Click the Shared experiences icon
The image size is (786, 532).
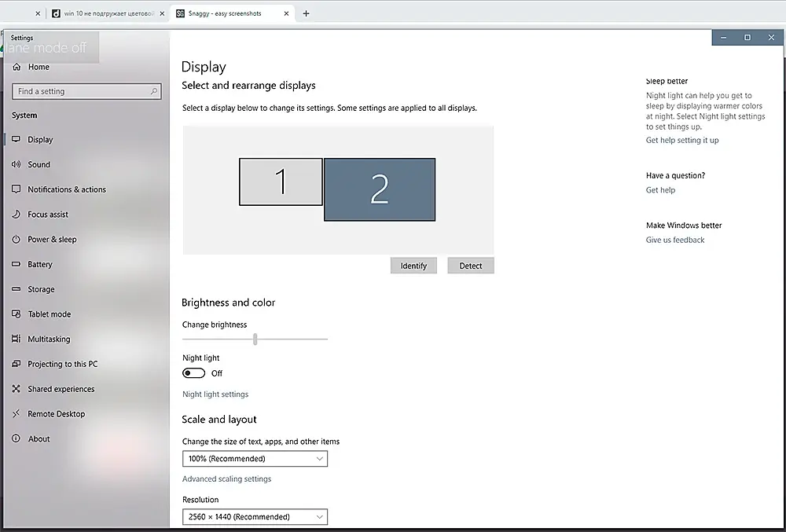point(16,389)
